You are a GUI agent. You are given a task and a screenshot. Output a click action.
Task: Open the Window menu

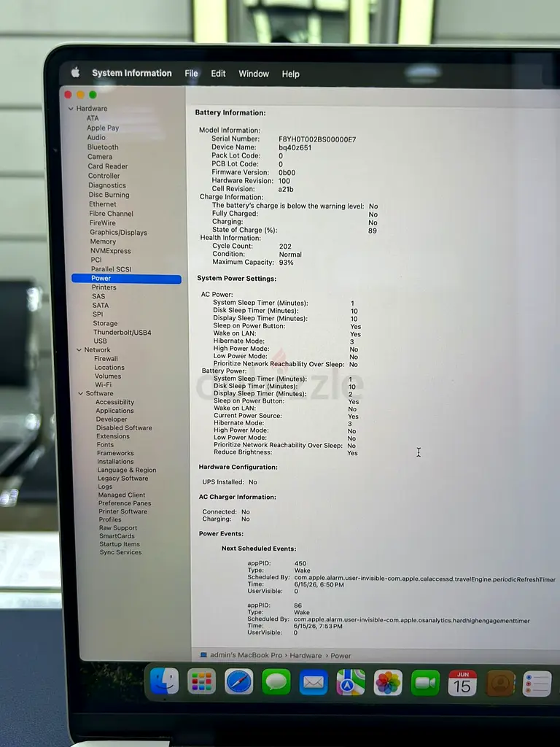(254, 74)
